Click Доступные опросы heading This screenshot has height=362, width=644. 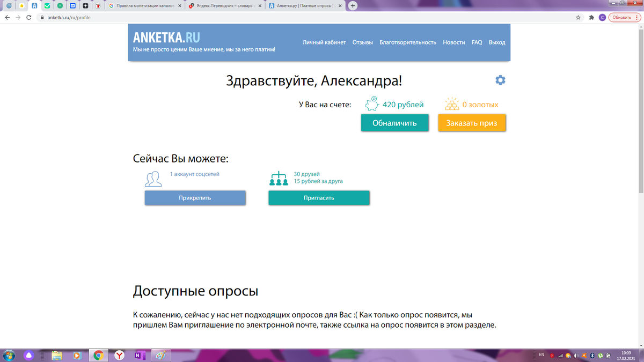(195, 291)
